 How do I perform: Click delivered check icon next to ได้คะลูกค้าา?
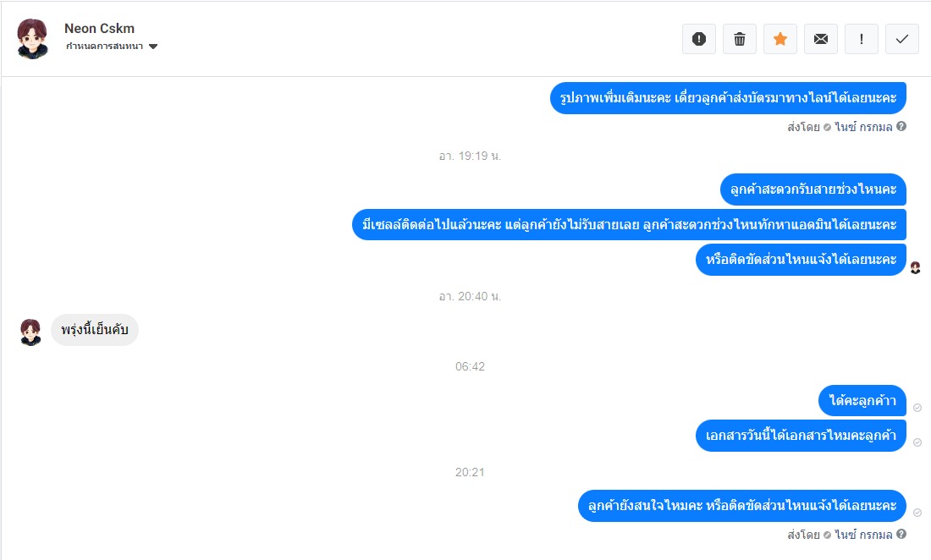(x=917, y=408)
